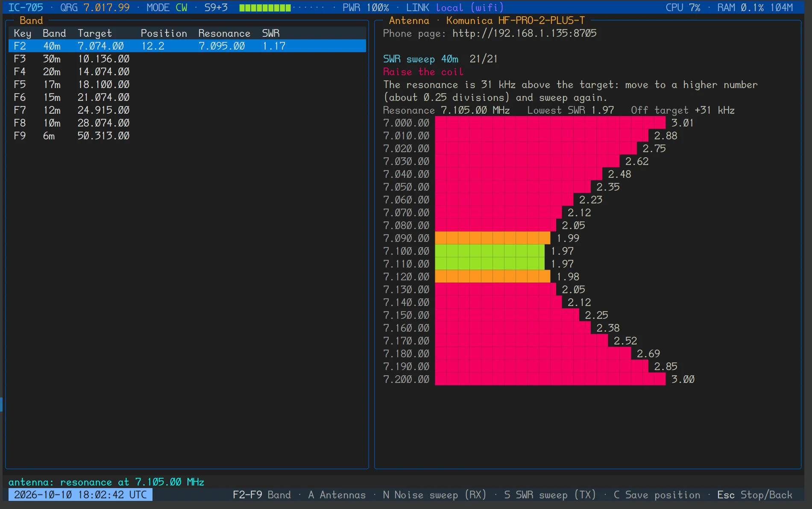
Task: Run the 'S SWR sweep (TX)' action
Action: pos(550,495)
